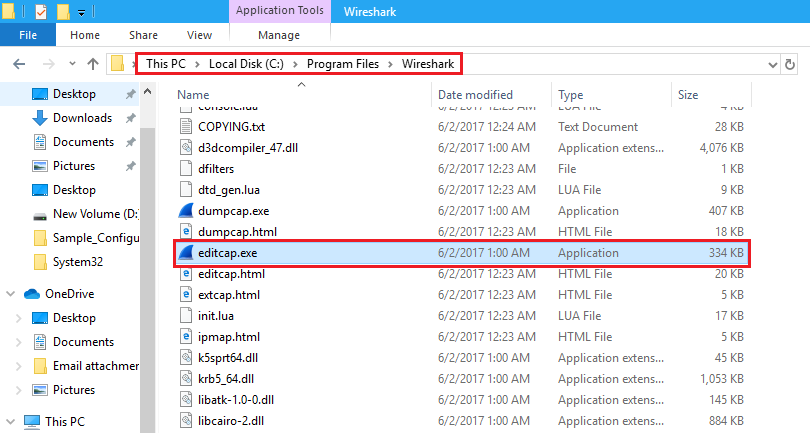Click the Properties icon in Quick Access Toolbar

pyautogui.click(x=40, y=12)
